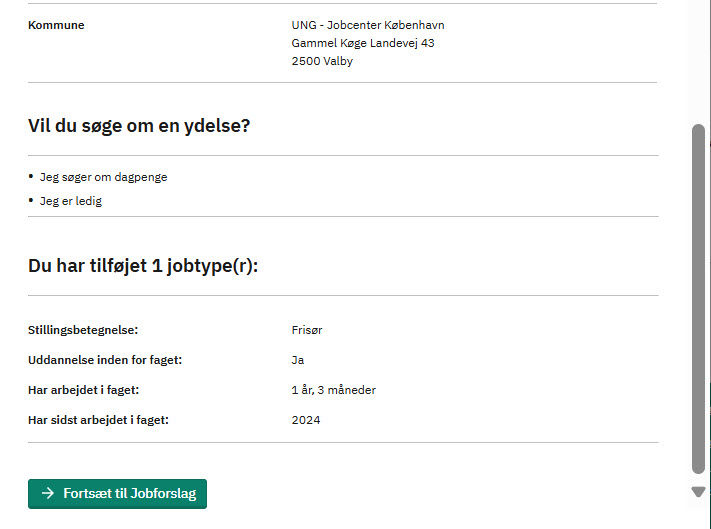Click the Har sidst arbejdet i faget label
Screen dimensions: 711x529
coord(98,420)
